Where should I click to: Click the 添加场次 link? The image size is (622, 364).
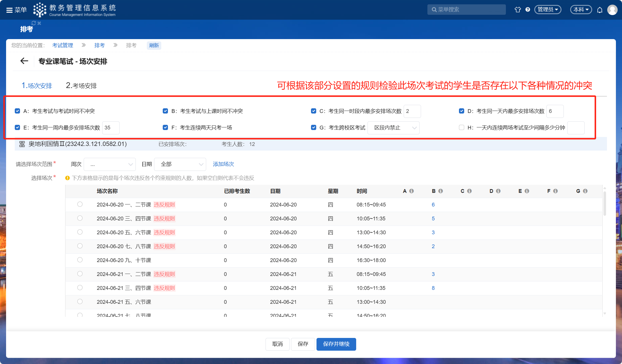point(223,164)
